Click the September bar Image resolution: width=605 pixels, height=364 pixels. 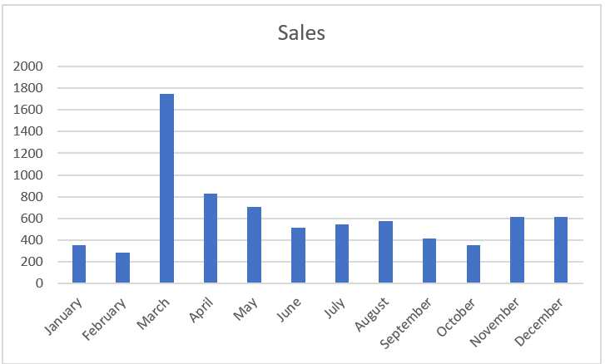(x=429, y=261)
